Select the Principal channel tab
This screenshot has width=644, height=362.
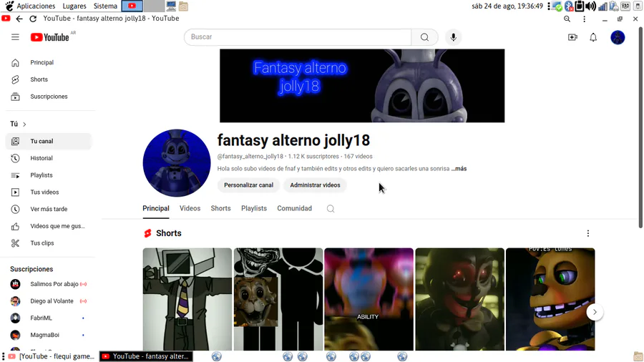pyautogui.click(x=156, y=208)
